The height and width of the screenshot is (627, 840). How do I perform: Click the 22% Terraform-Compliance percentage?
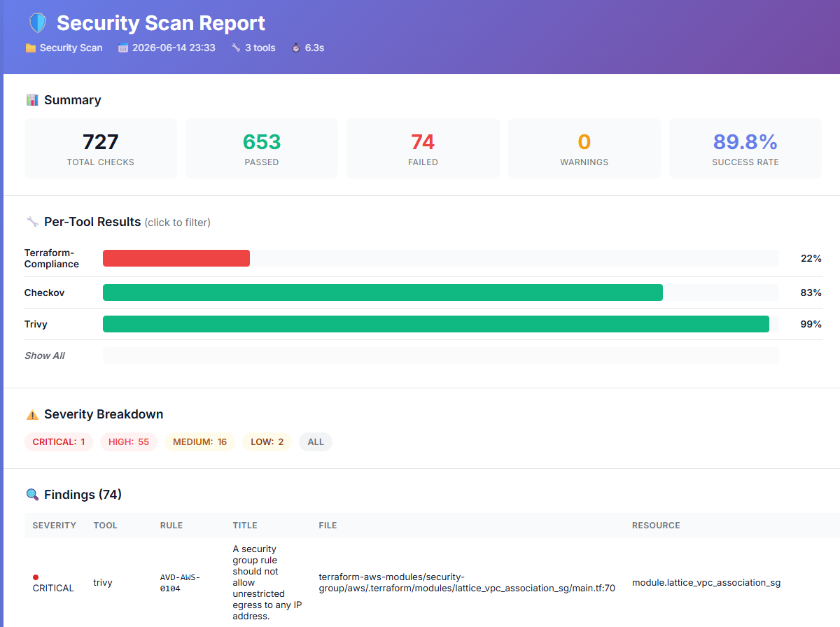point(811,258)
